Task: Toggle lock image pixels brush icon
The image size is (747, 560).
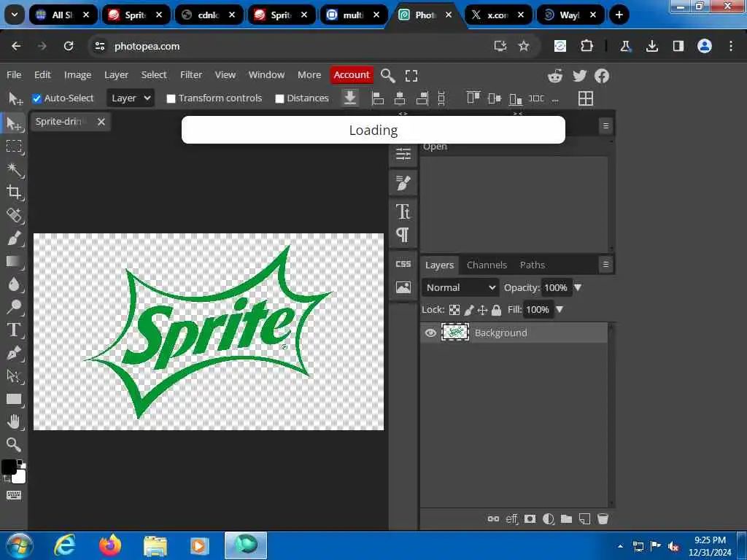Action: coord(469,310)
